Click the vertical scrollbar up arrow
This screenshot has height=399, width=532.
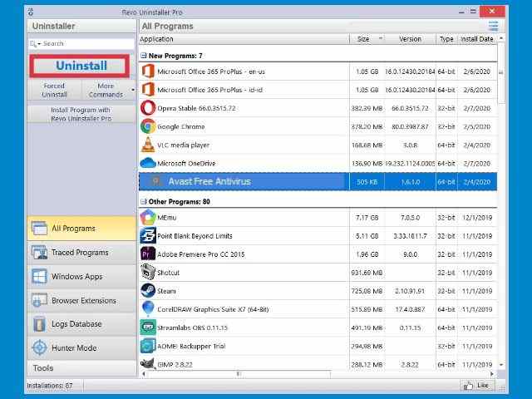(501, 38)
